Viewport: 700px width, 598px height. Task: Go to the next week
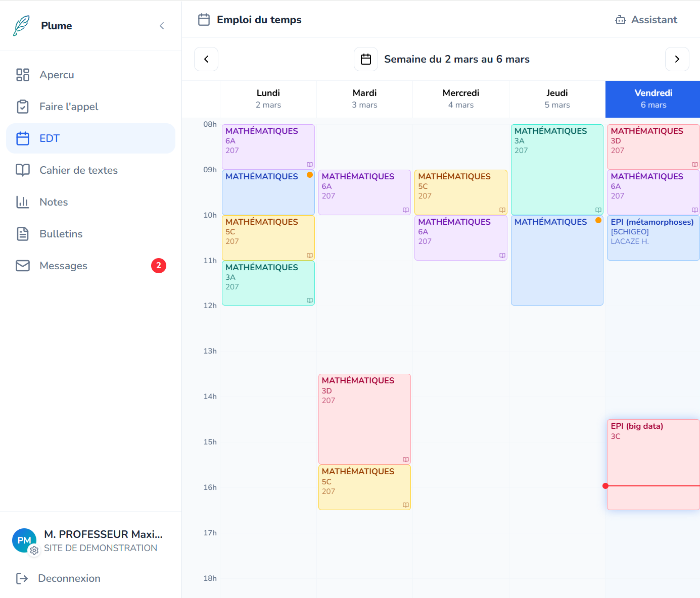coord(677,59)
